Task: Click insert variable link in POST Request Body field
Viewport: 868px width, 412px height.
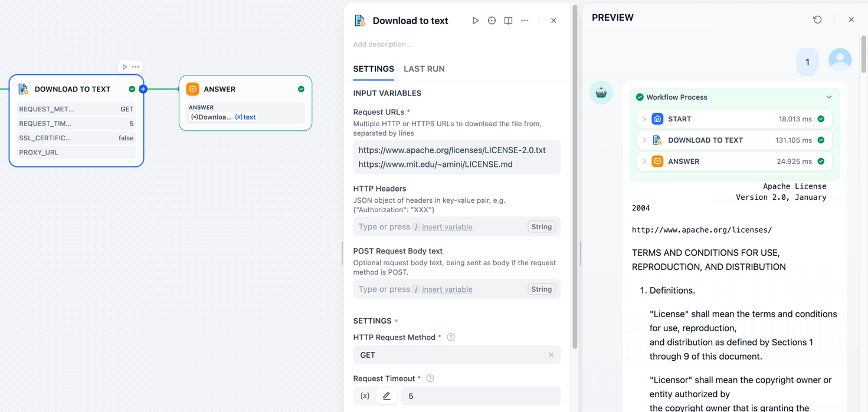Action: pos(447,289)
